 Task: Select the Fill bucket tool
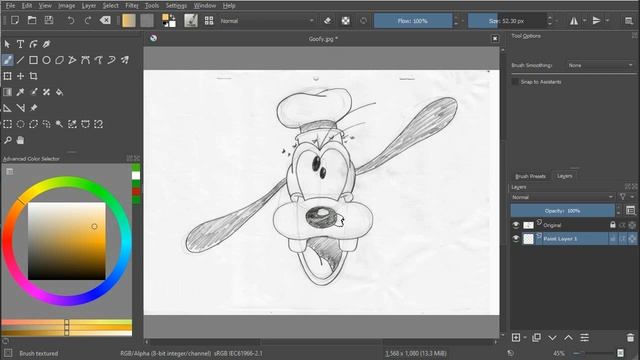point(60,92)
